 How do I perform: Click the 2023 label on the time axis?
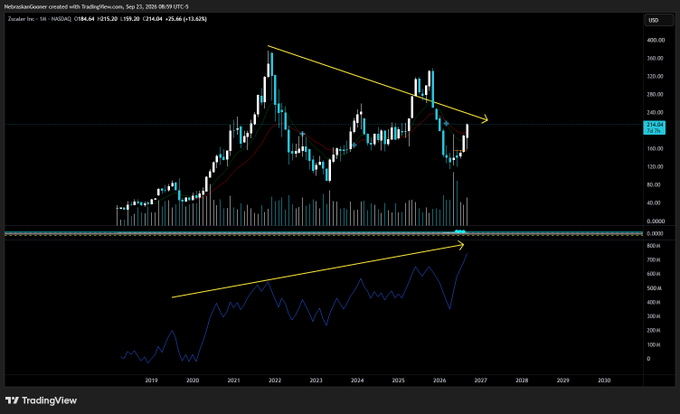tap(316, 380)
